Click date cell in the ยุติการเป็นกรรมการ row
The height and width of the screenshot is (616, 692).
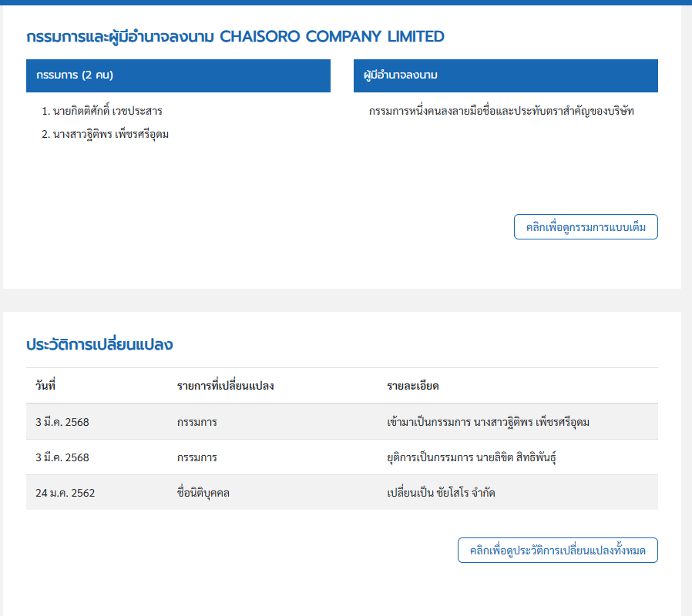click(62, 457)
